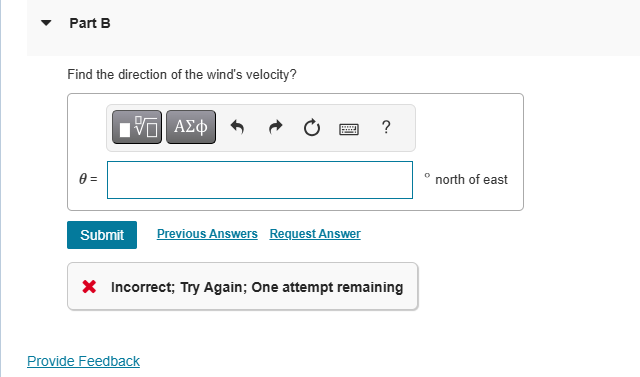Click inside the θ answer input field
This screenshot has width=640, height=377.
(260, 180)
